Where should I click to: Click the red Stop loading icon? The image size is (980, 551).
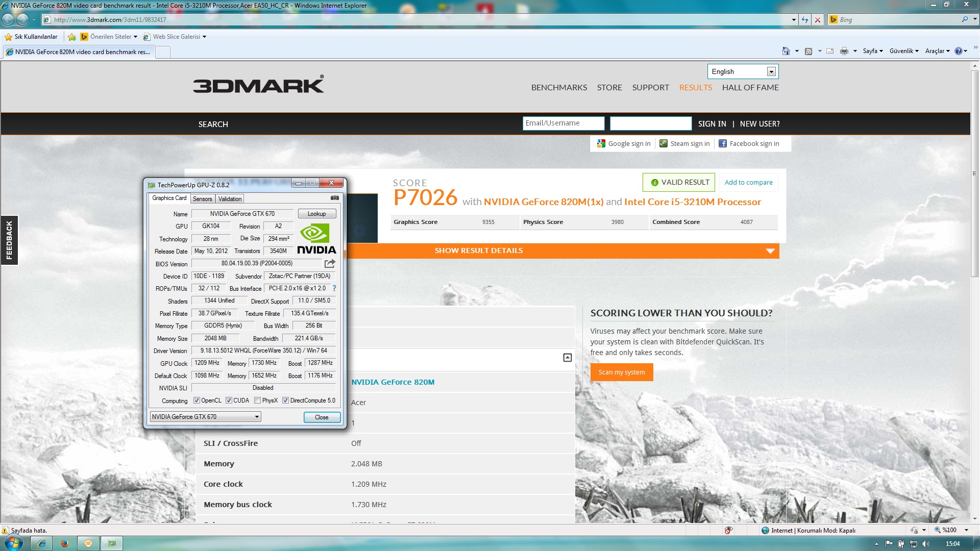pyautogui.click(x=818, y=20)
